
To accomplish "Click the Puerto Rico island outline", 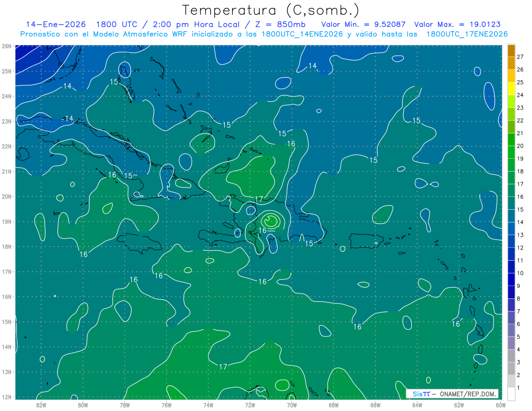I will pyautogui.click(x=366, y=241).
